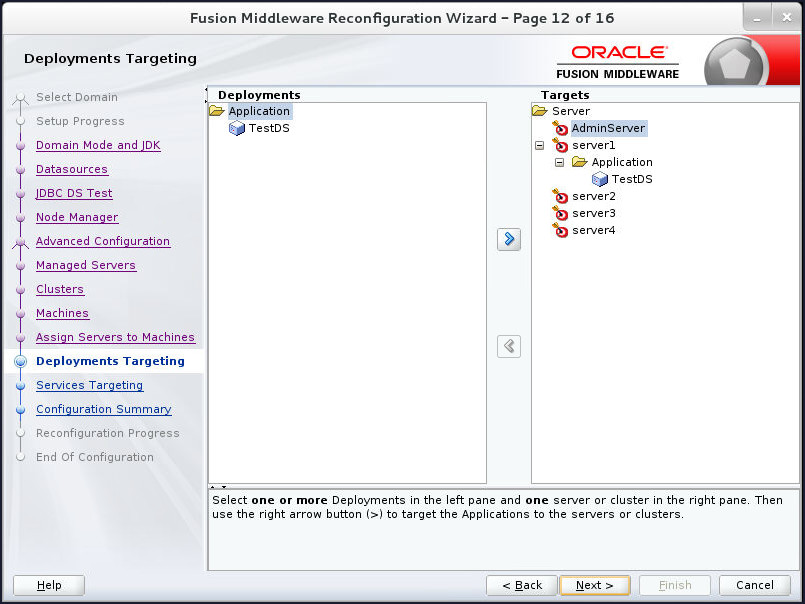Click the Application folder icon under server1
Screen dimensions: 805x604
point(580,162)
